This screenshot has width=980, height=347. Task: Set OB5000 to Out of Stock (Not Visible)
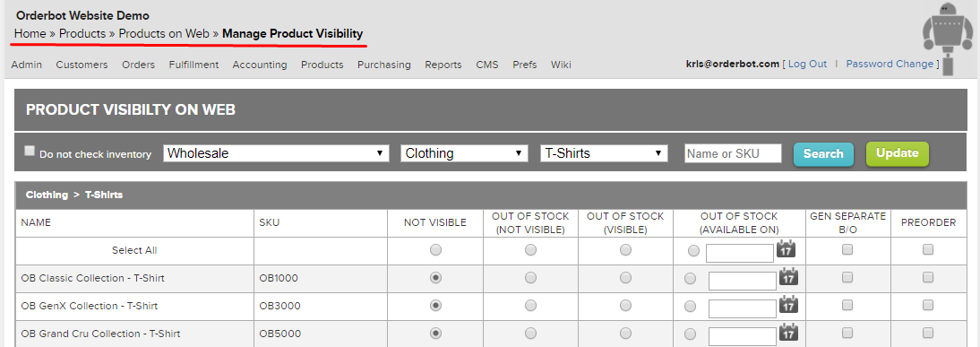[530, 333]
